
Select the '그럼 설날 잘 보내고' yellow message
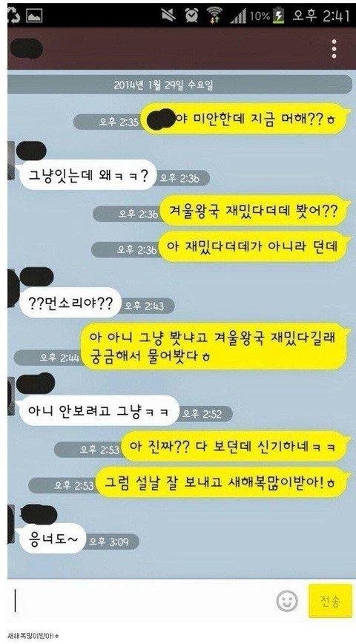click(221, 482)
